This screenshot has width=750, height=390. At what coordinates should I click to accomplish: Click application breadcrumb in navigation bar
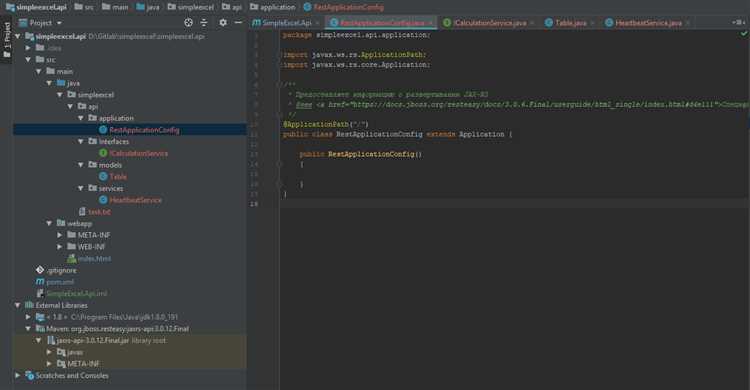pyautogui.click(x=273, y=7)
